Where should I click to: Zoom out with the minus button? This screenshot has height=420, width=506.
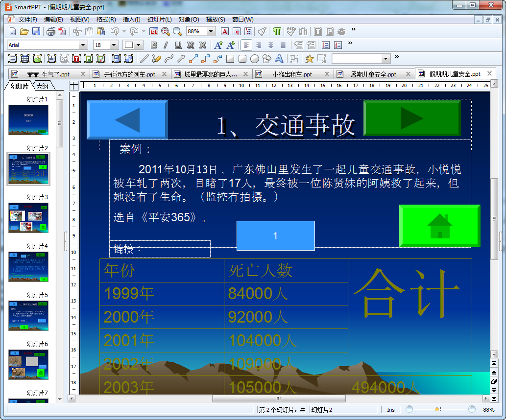tap(409, 409)
